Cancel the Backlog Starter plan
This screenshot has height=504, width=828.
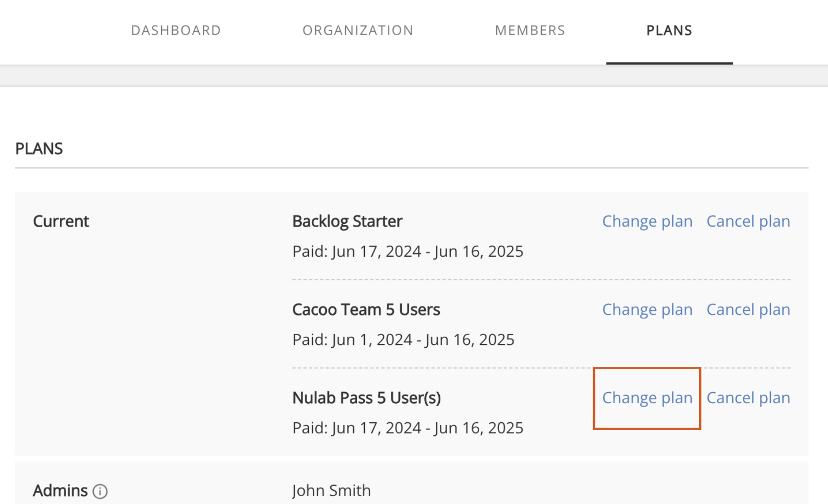tap(748, 221)
